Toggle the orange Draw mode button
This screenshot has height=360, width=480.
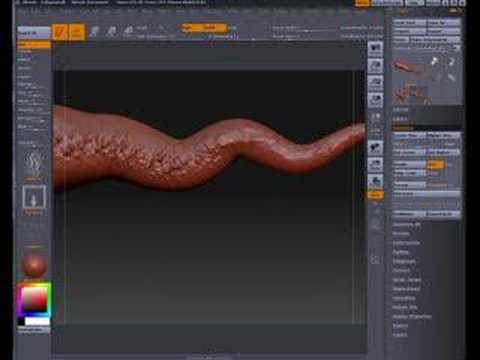(x=77, y=32)
